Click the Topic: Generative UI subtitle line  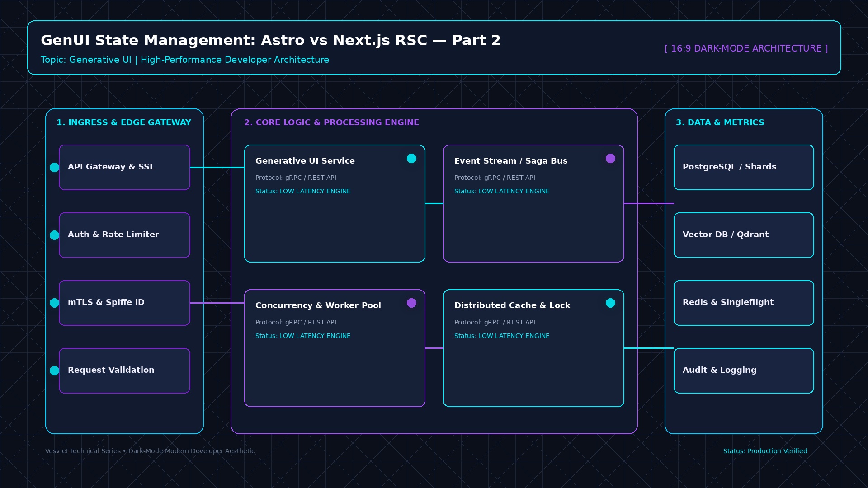pos(185,60)
